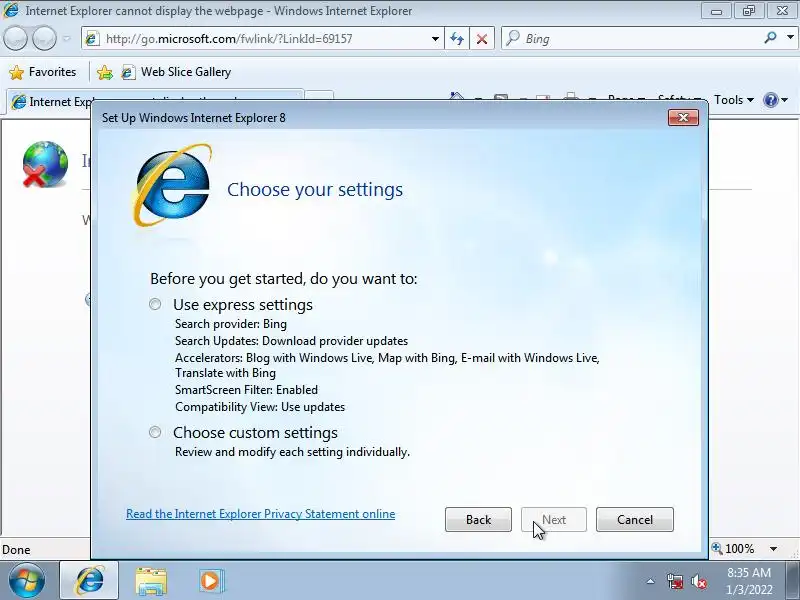800x600 pixels.
Task: Cancel the Internet Explorer 8 setup
Action: (635, 519)
